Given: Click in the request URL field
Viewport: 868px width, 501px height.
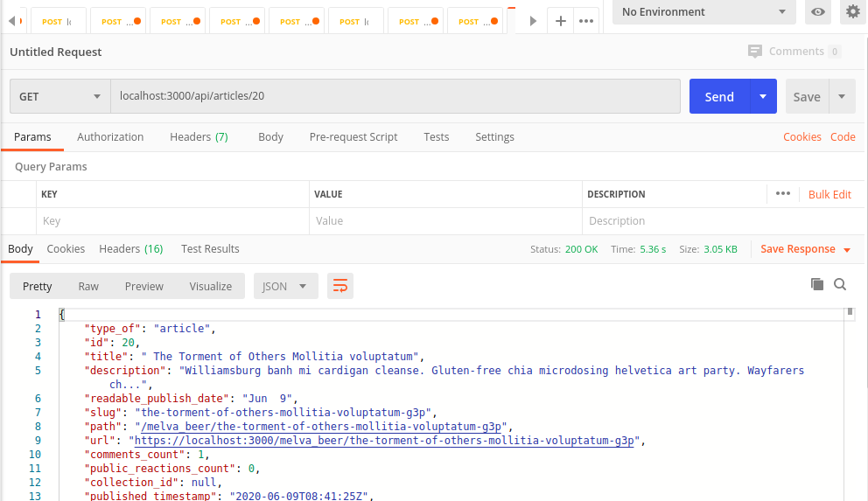Looking at the screenshot, I should click(395, 96).
